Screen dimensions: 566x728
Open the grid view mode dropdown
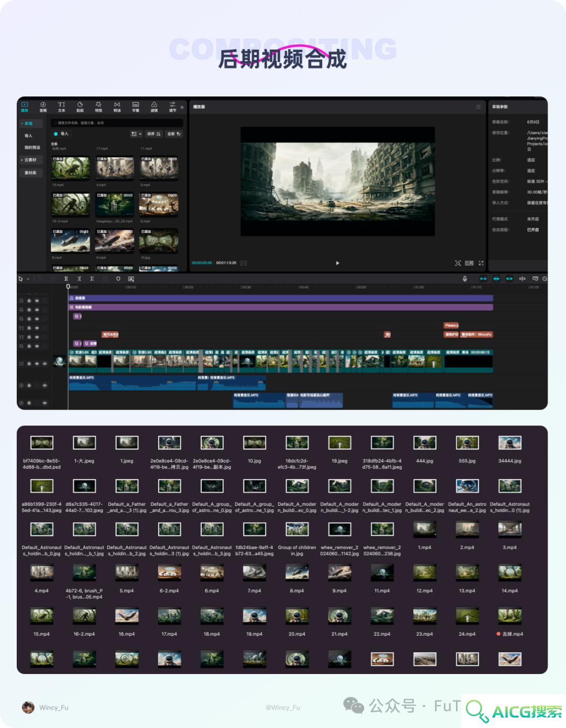[136, 134]
